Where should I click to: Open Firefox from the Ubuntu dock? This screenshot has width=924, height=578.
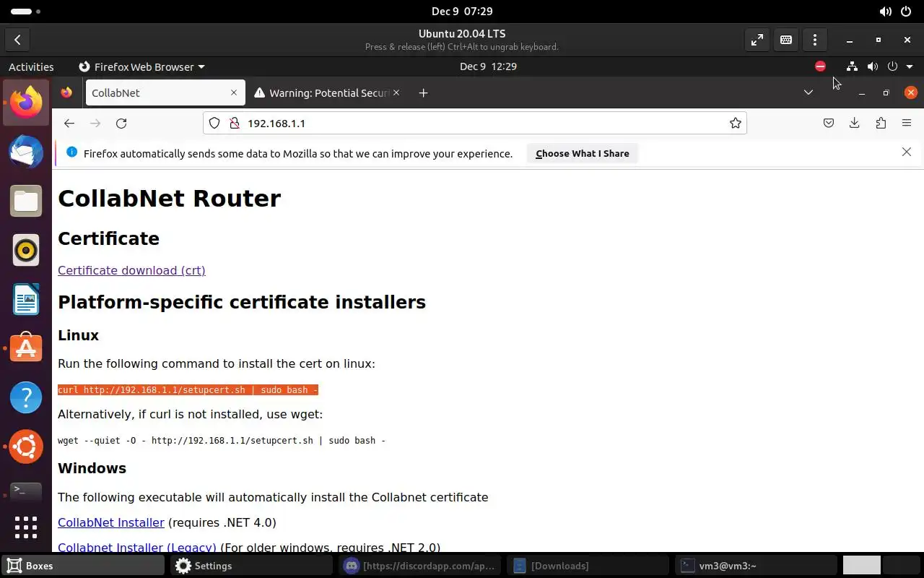pos(26,102)
